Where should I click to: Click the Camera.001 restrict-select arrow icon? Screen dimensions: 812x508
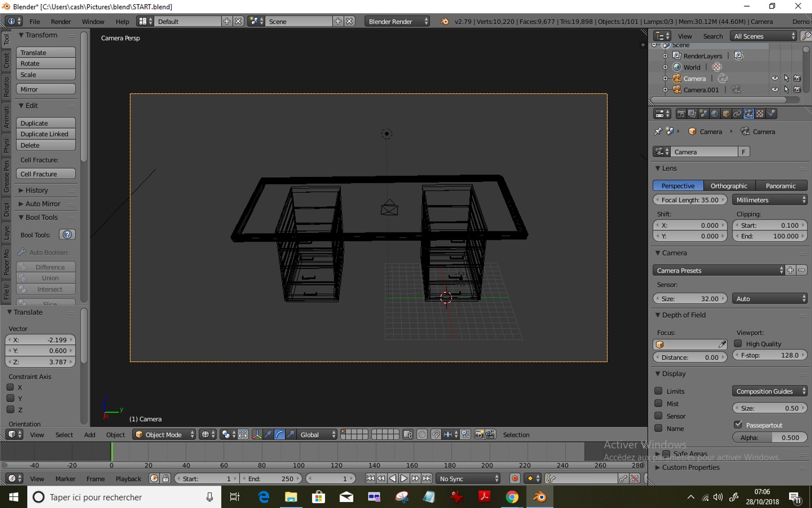tap(786, 89)
